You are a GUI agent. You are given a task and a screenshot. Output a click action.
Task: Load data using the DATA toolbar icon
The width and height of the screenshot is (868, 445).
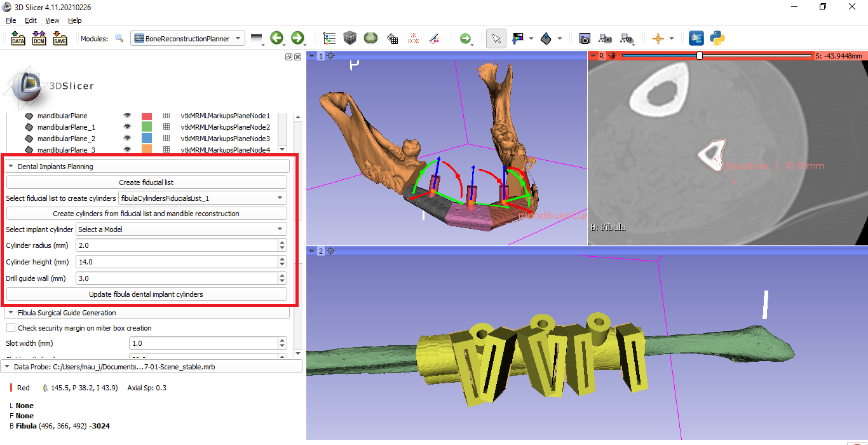tap(17, 38)
